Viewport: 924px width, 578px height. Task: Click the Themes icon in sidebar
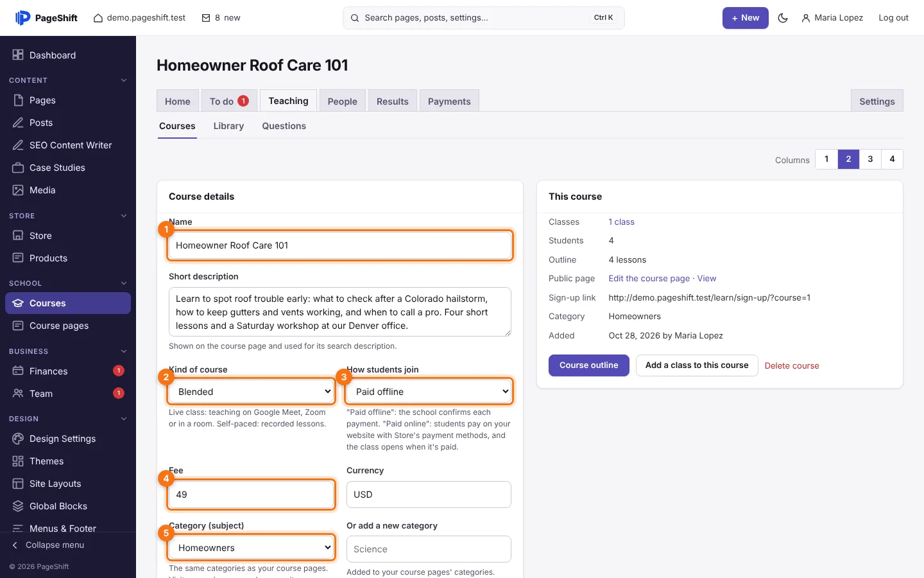coord(18,461)
